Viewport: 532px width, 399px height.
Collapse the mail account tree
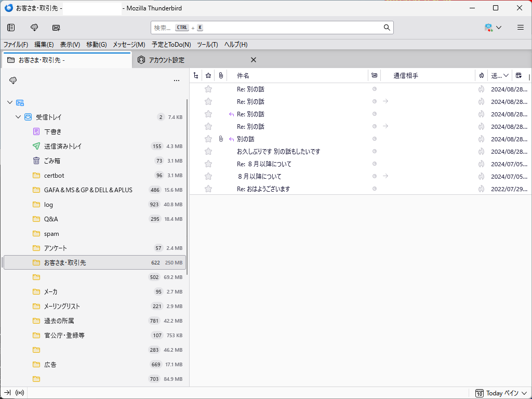[x=10, y=102]
